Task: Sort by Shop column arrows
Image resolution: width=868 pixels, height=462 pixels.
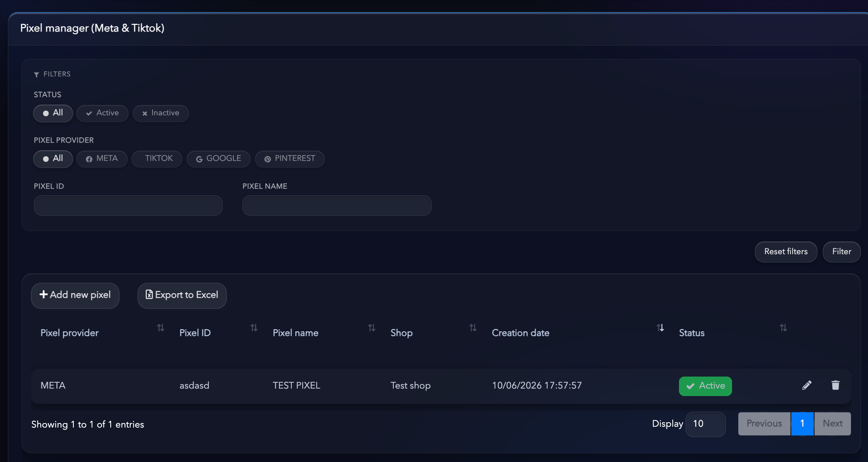Action: (473, 328)
